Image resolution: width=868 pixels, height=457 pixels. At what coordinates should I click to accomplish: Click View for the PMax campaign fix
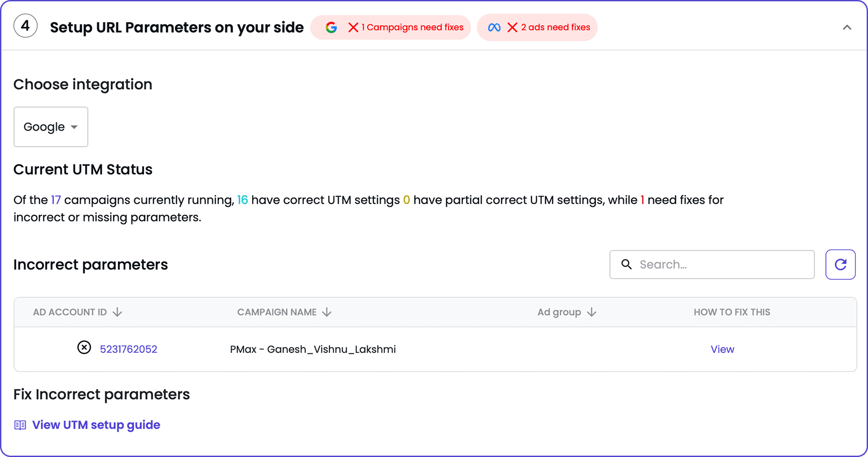coord(722,349)
